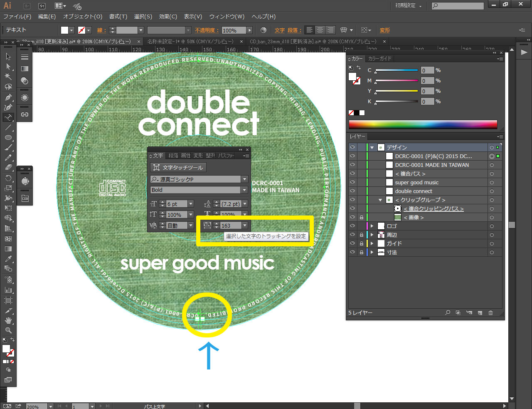This screenshot has height=409, width=532.
Task: Open the 初期設定 workspace dropdown
Action: click(x=409, y=6)
